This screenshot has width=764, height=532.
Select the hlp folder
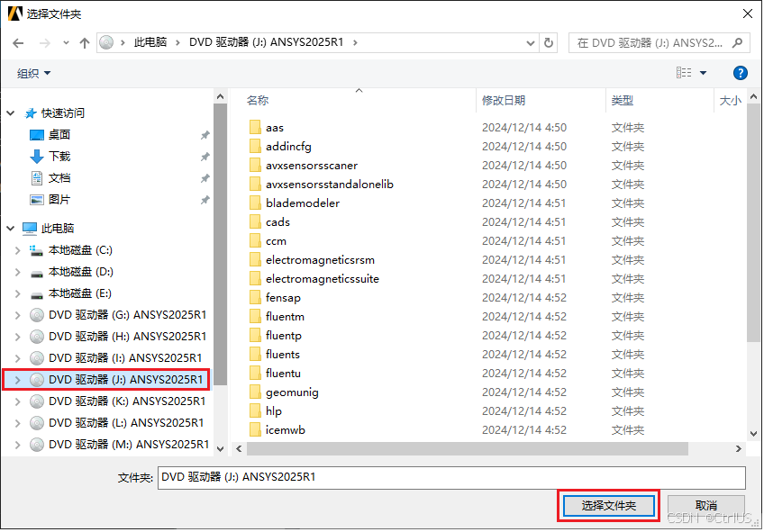pos(273,411)
